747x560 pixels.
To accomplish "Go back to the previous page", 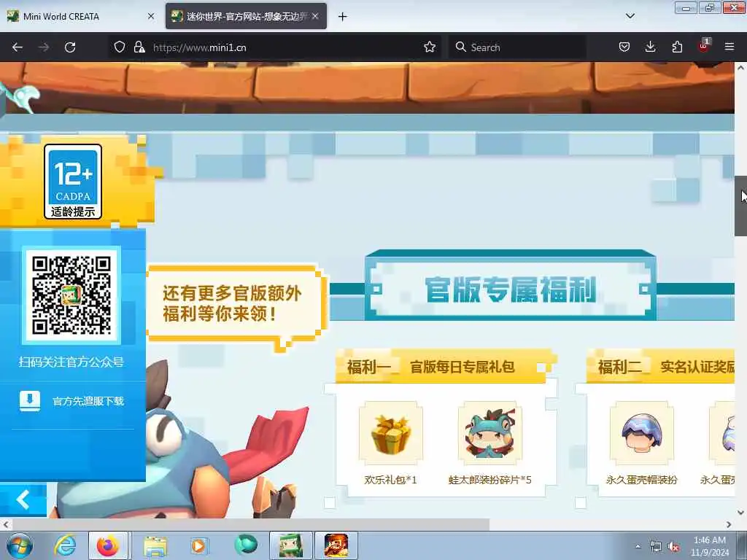I will [18, 47].
